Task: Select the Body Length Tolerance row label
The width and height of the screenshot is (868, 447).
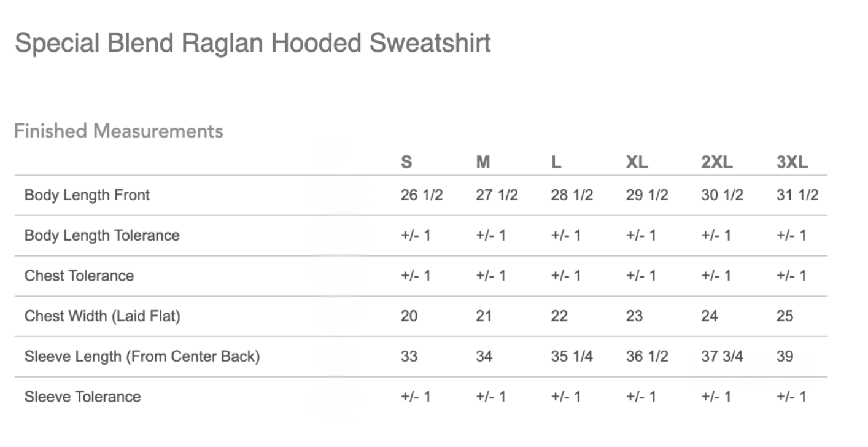Action: click(x=102, y=236)
